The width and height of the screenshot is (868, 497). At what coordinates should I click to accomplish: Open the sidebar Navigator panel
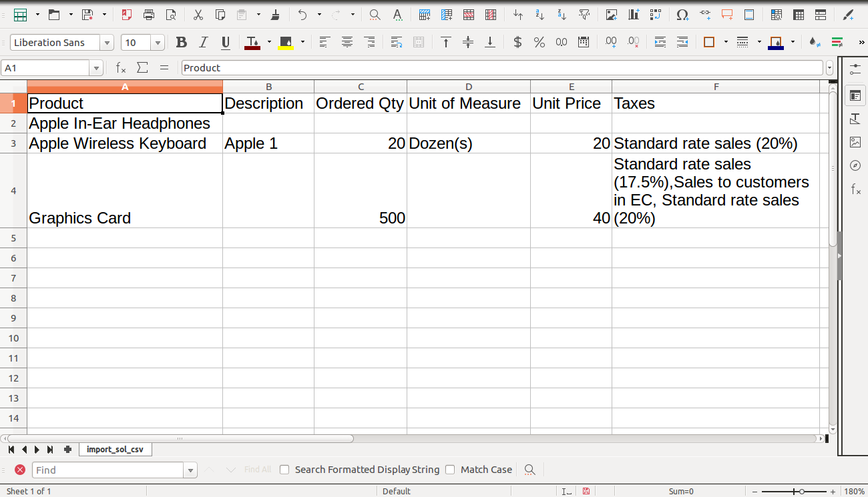[855, 165]
